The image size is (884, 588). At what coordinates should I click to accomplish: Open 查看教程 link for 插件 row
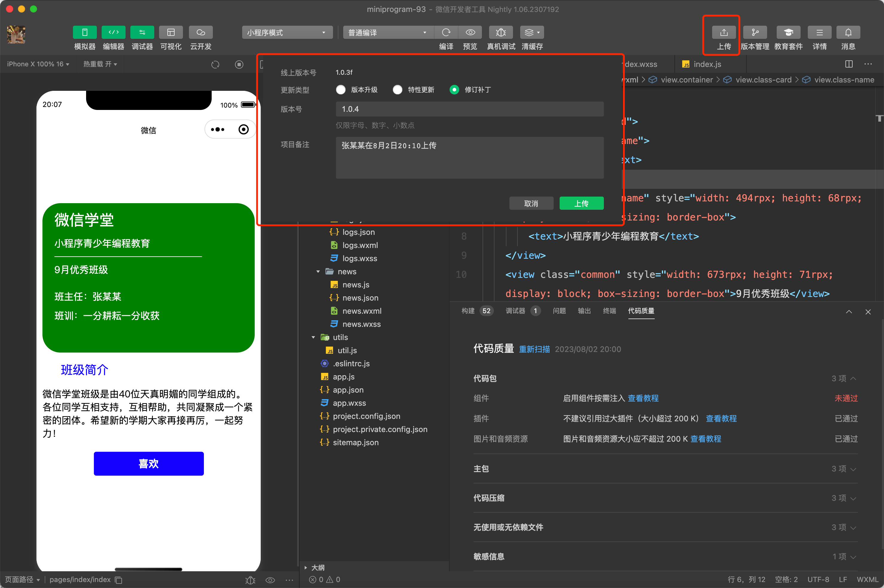pos(721,419)
